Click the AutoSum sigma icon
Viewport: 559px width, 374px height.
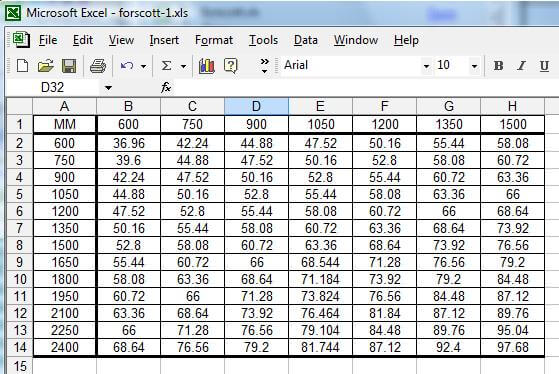tap(166, 66)
